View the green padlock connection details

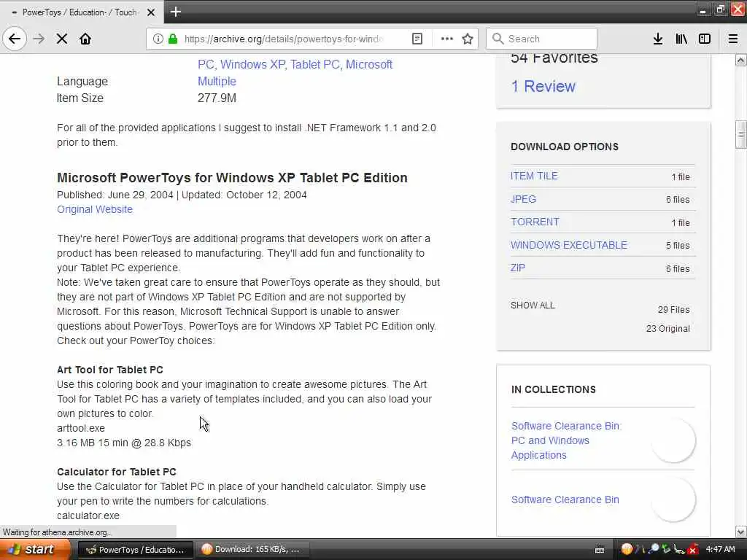coord(172,39)
